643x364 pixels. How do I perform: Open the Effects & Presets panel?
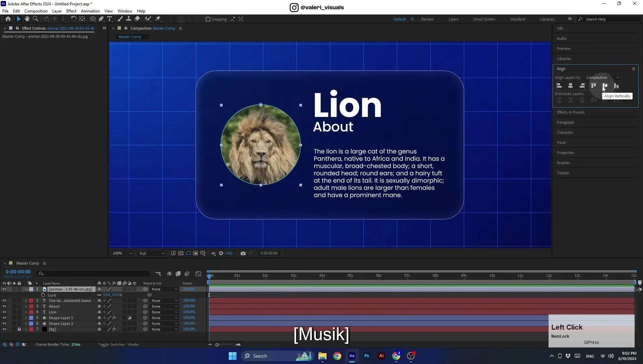pos(571,112)
